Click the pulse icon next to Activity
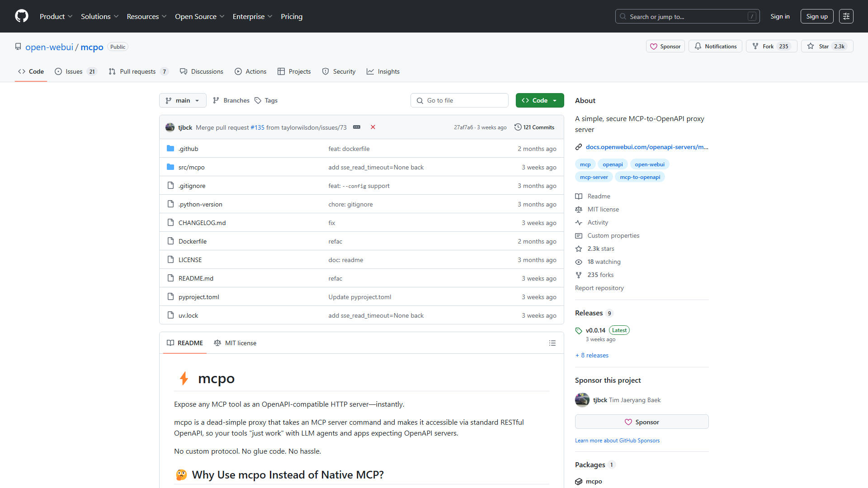Viewport: 868px width, 488px height. (x=579, y=223)
